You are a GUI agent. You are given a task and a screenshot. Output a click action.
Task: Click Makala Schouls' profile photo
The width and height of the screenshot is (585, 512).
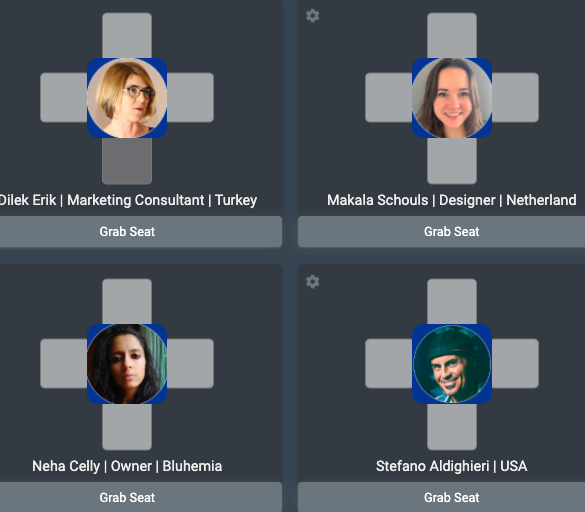pyautogui.click(x=452, y=98)
